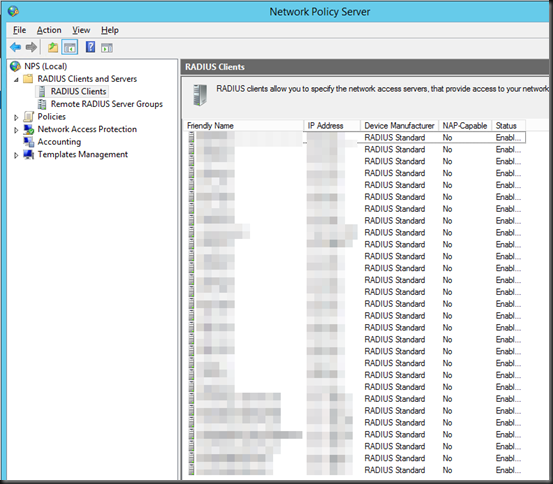Select Network Access Protection tree item
The height and width of the screenshot is (484, 553).
(87, 129)
